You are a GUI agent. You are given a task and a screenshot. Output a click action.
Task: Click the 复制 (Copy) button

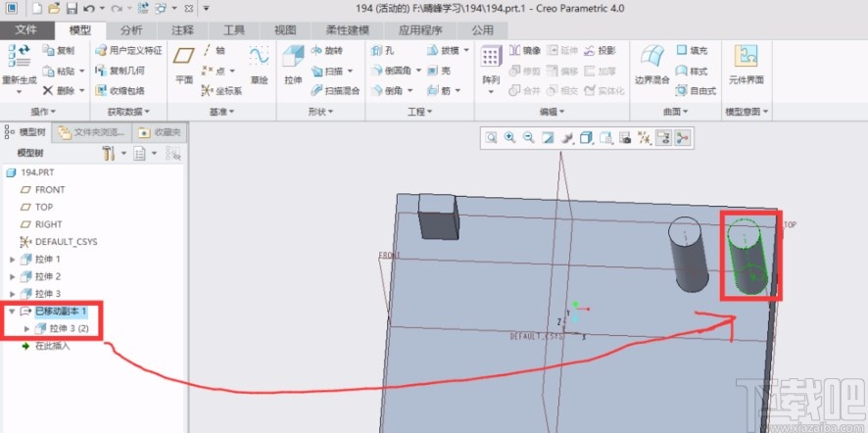tap(58, 50)
